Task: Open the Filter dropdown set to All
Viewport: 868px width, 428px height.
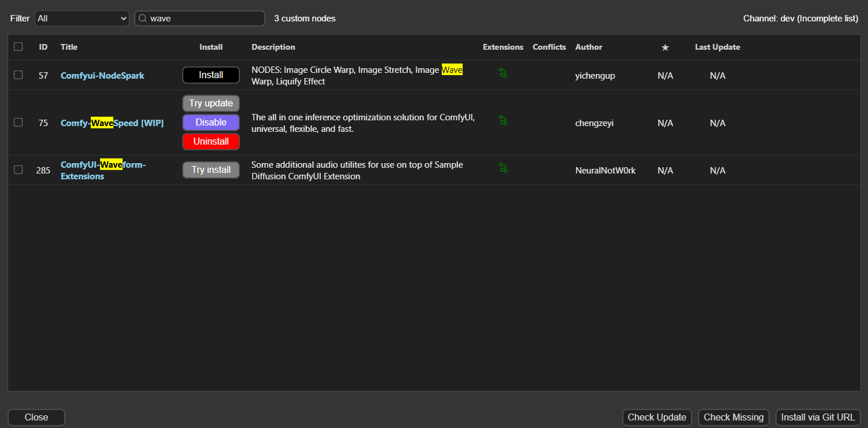Action: click(82, 19)
